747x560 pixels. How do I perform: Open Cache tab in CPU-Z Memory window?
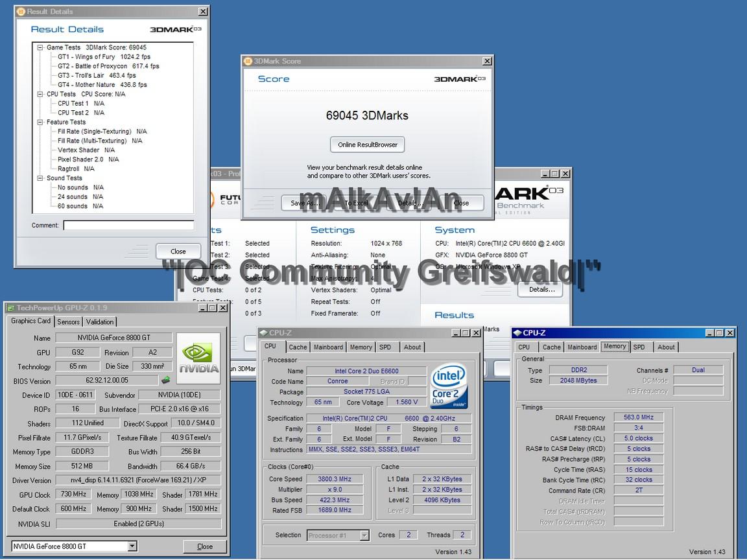click(x=552, y=347)
